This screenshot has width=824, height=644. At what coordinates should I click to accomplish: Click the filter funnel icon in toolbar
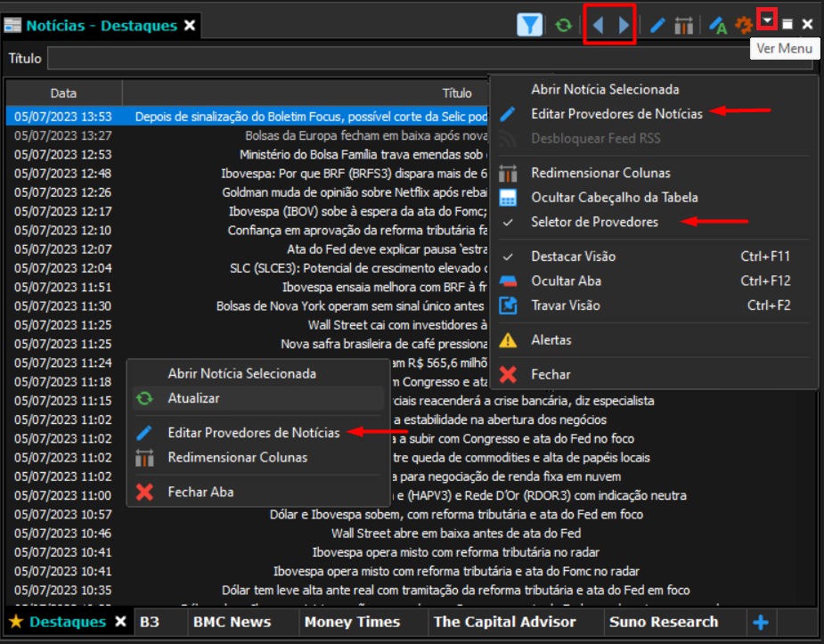click(529, 25)
